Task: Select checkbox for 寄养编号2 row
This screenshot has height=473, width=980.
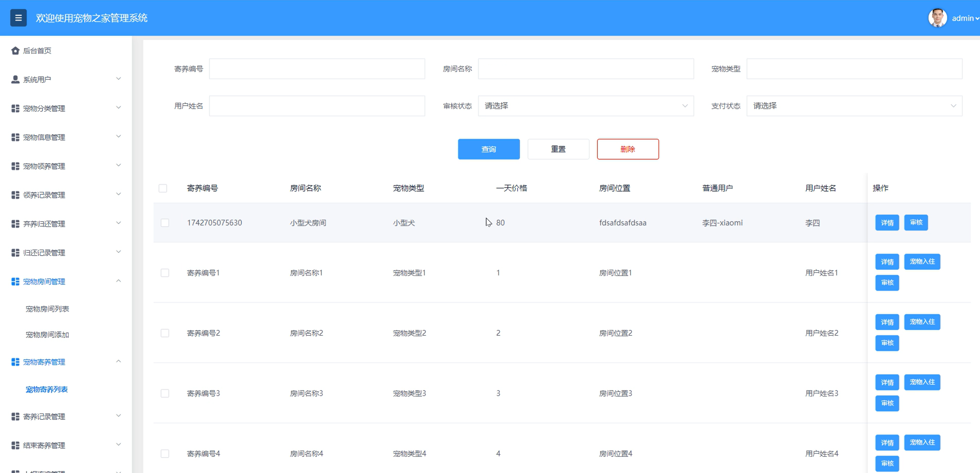Action: pyautogui.click(x=165, y=333)
